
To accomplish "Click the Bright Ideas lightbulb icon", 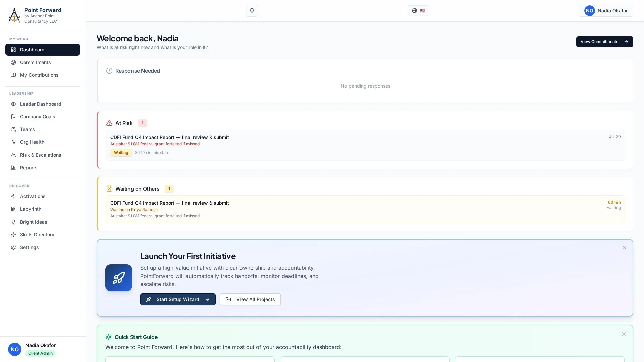I will pos(13,222).
